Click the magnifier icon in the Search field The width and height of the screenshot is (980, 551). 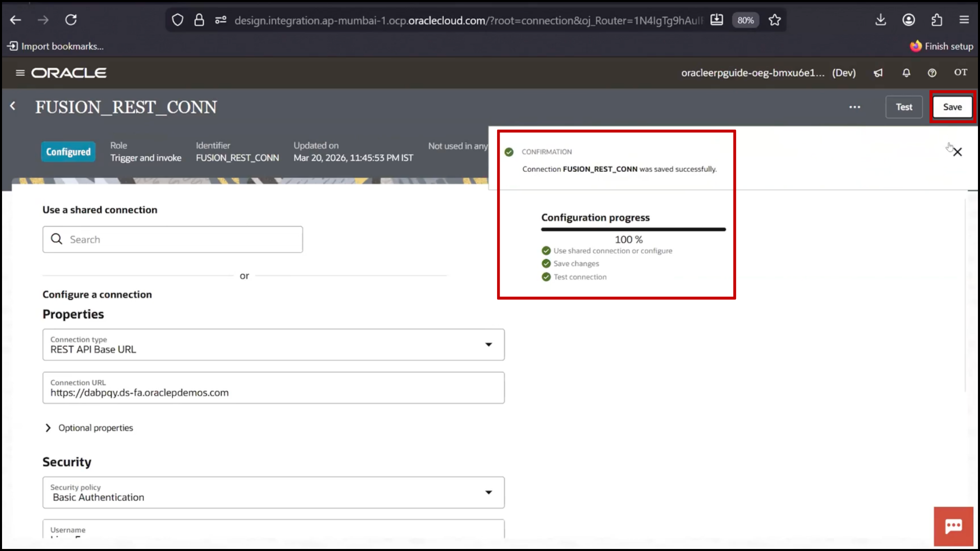click(x=57, y=239)
